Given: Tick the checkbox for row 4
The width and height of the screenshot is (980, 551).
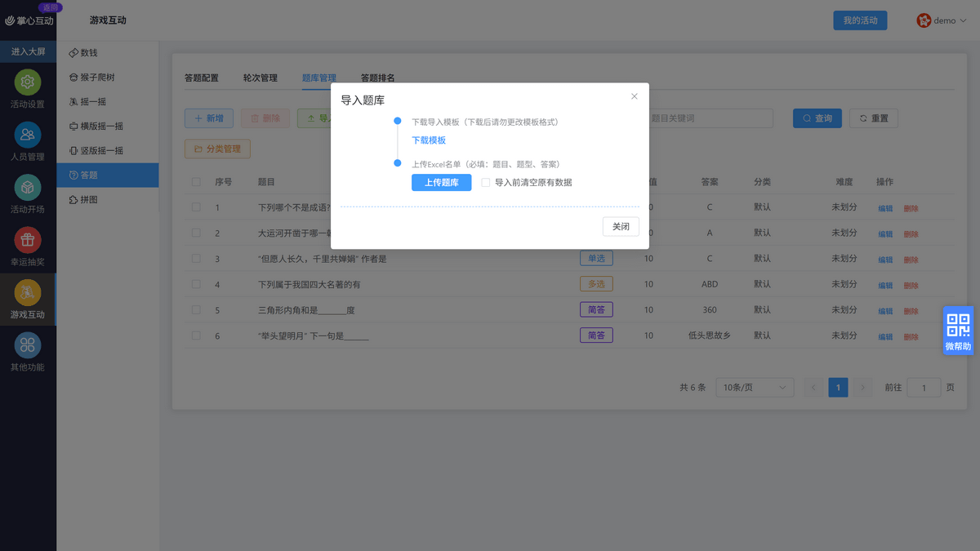Looking at the screenshot, I should point(196,284).
